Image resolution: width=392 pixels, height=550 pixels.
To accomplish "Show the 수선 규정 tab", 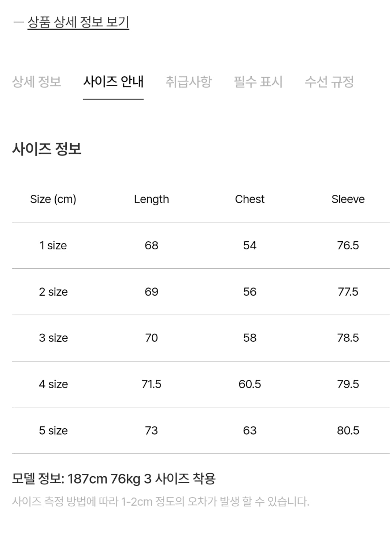I will click(x=329, y=81).
